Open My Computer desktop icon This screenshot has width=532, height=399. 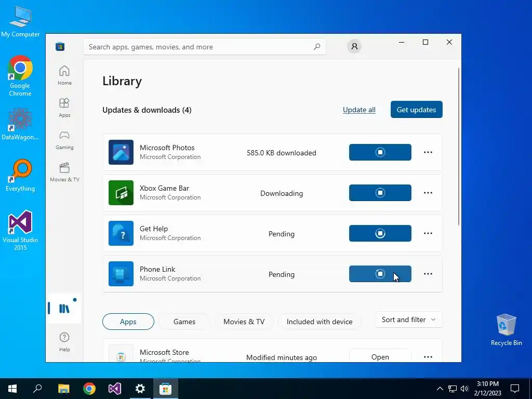tap(20, 22)
